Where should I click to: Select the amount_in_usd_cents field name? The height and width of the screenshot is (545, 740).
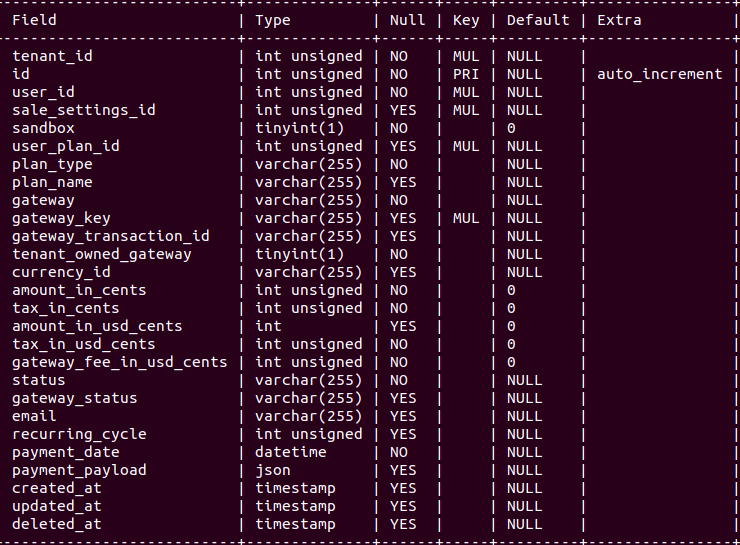97,326
